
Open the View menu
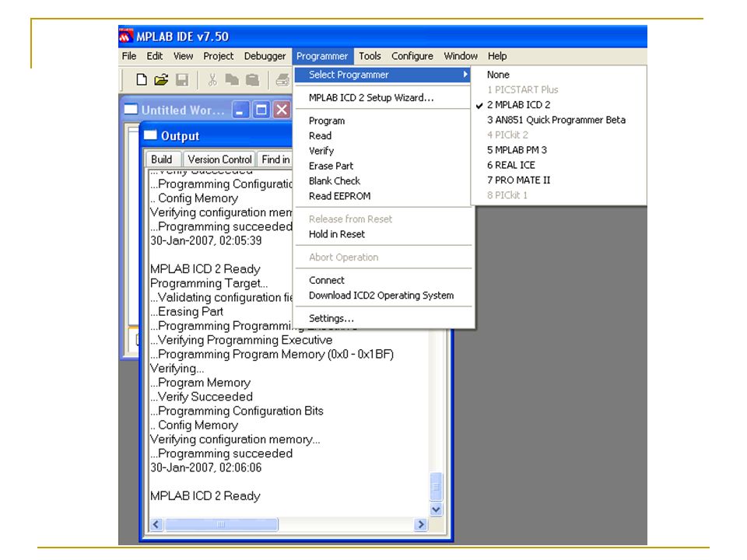tap(183, 56)
